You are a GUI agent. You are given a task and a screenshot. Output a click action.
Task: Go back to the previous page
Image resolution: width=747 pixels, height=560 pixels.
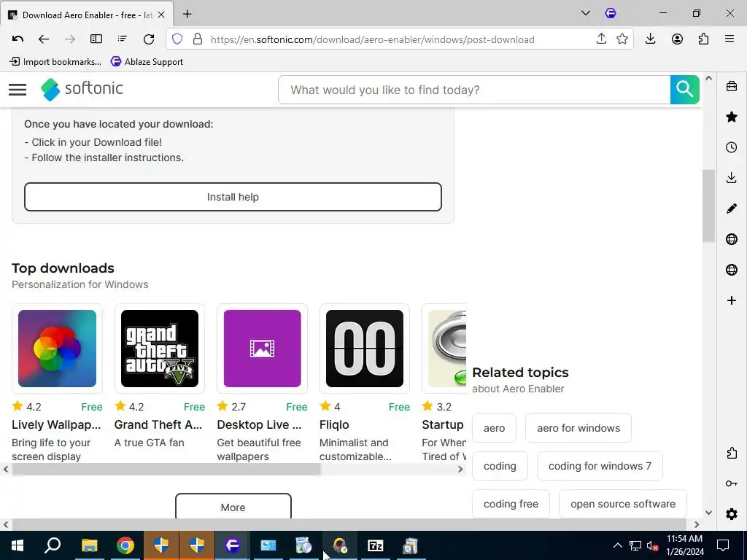click(x=43, y=39)
